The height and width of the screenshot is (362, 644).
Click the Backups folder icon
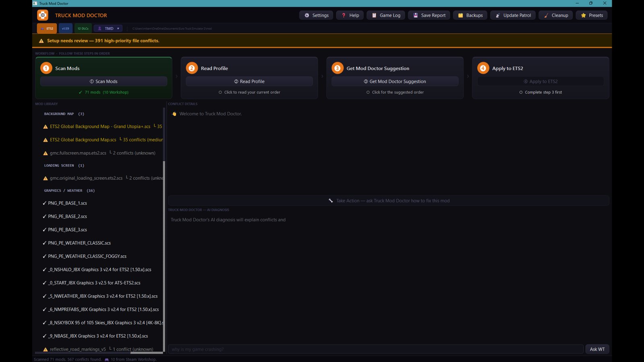461,15
